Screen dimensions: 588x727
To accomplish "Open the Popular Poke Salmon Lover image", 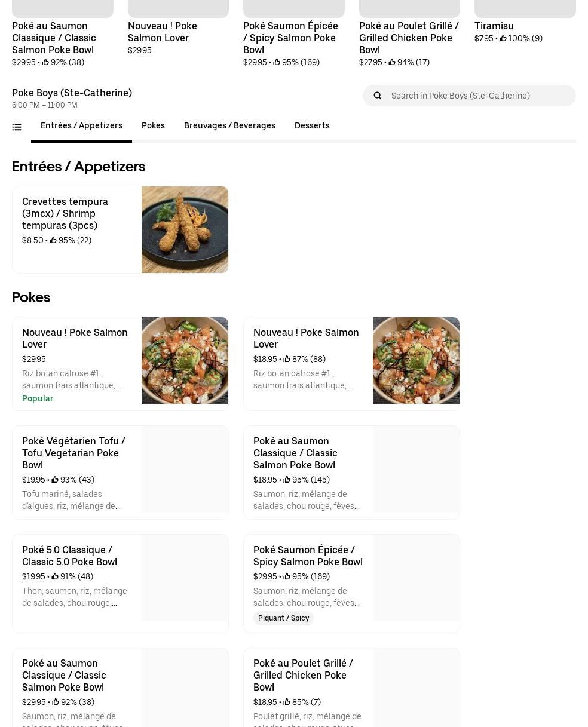I will [x=185, y=360].
